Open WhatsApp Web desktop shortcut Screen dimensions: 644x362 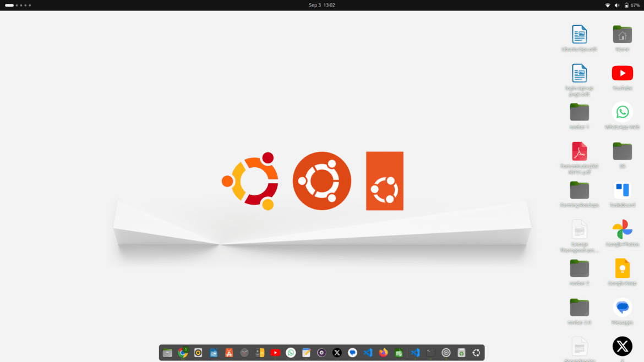point(622,112)
